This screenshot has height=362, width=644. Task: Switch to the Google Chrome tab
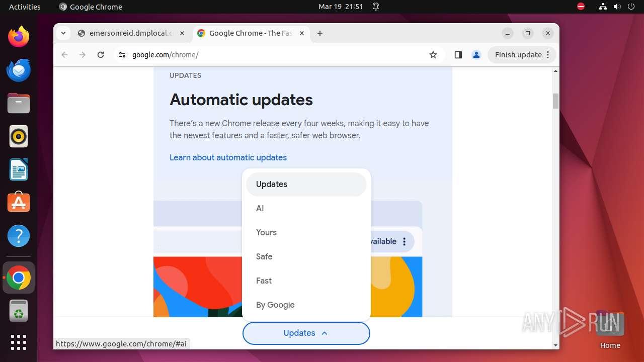point(251,33)
